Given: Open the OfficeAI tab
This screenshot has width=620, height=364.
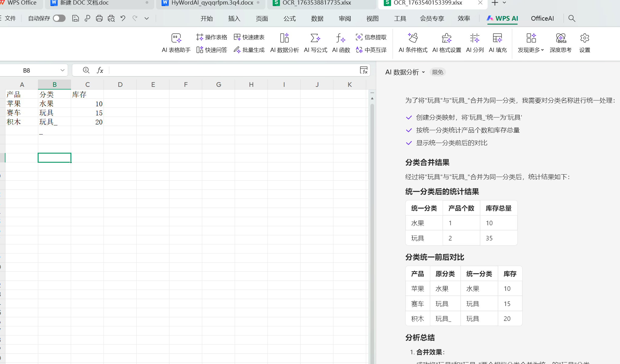Looking at the screenshot, I should (542, 19).
